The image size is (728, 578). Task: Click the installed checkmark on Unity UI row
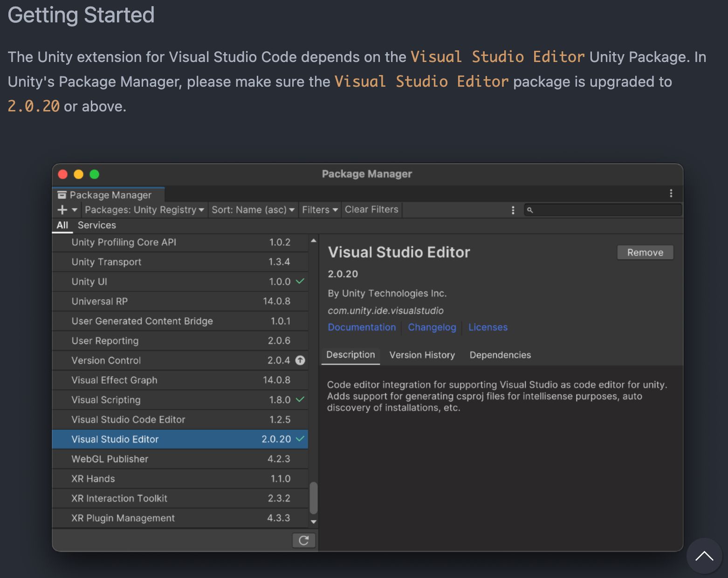click(300, 281)
